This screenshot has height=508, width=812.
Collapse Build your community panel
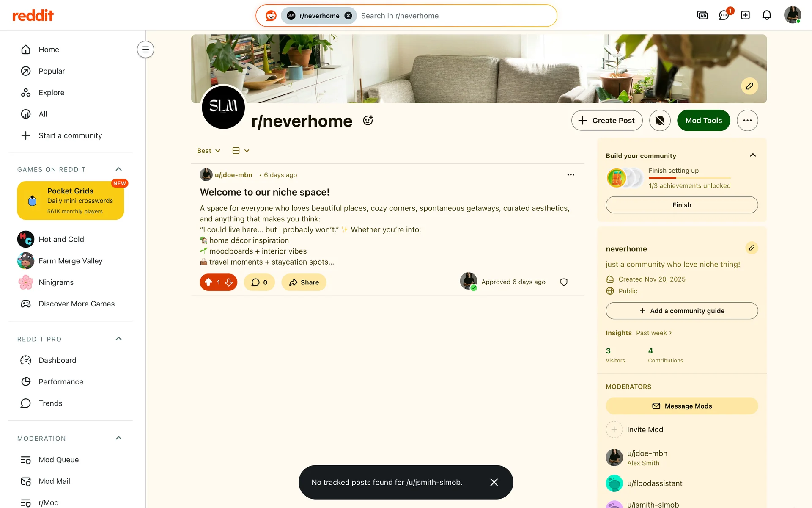[x=753, y=155]
